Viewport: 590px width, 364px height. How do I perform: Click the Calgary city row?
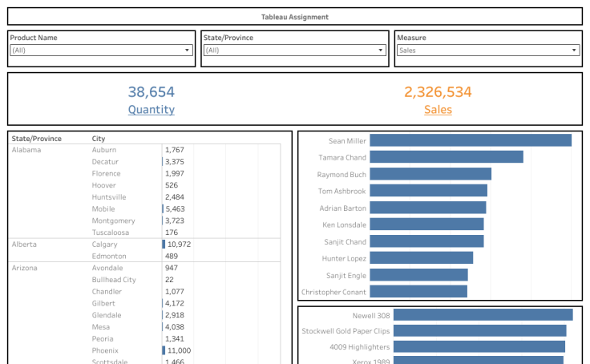105,245
